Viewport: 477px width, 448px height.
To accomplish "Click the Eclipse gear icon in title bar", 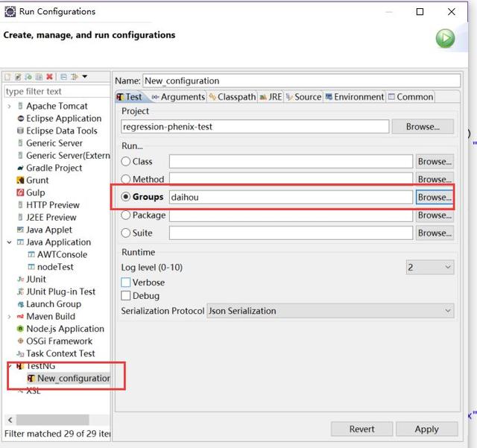I will click(10, 12).
